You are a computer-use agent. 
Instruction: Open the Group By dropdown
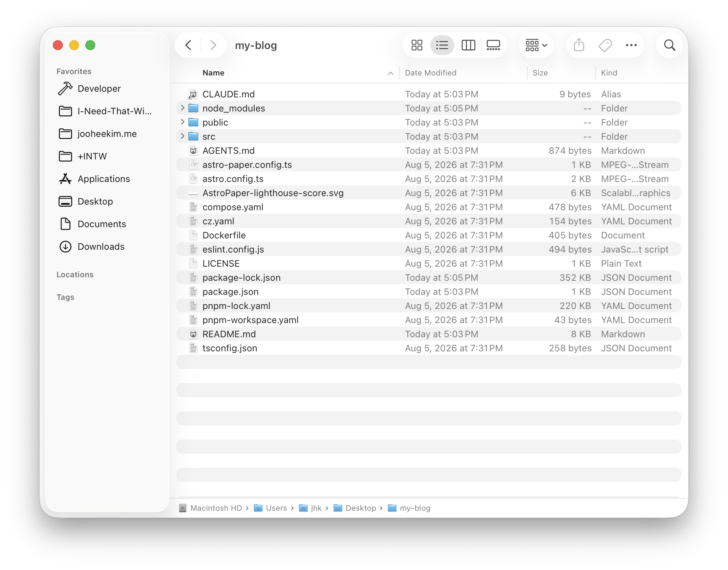[536, 45]
